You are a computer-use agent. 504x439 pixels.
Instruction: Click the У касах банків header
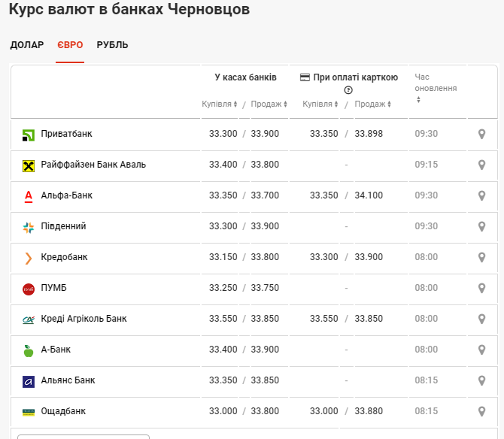point(245,77)
